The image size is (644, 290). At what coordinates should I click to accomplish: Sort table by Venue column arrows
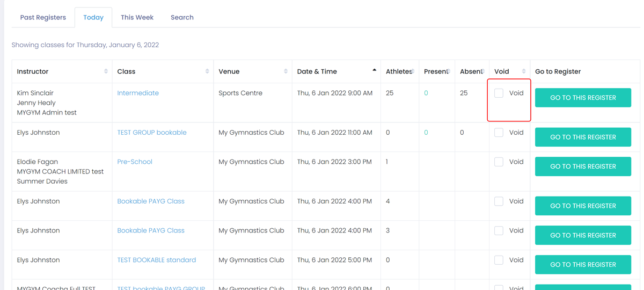click(x=286, y=71)
